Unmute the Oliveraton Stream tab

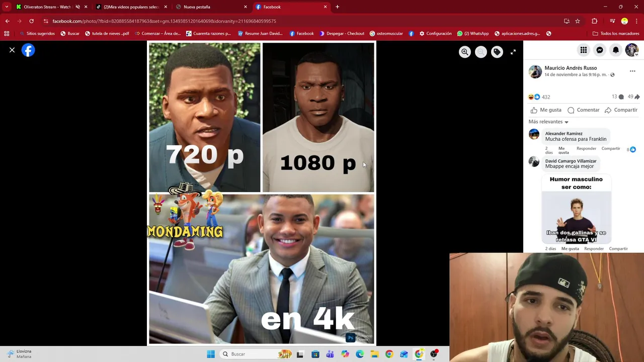coord(77,7)
